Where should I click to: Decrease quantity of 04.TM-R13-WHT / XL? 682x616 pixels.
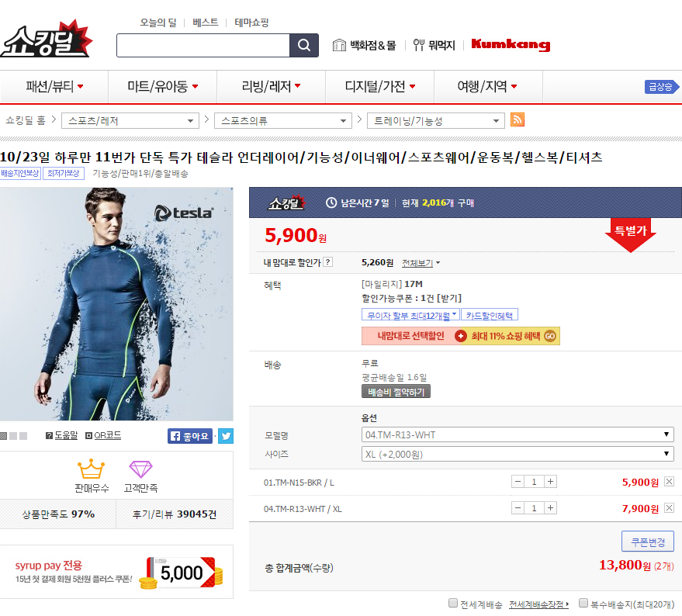pos(518,508)
